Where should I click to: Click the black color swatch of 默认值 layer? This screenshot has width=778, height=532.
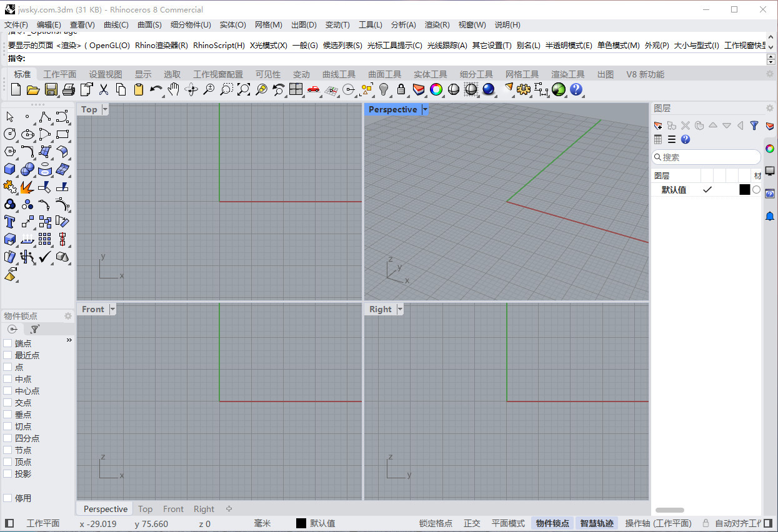tap(744, 190)
